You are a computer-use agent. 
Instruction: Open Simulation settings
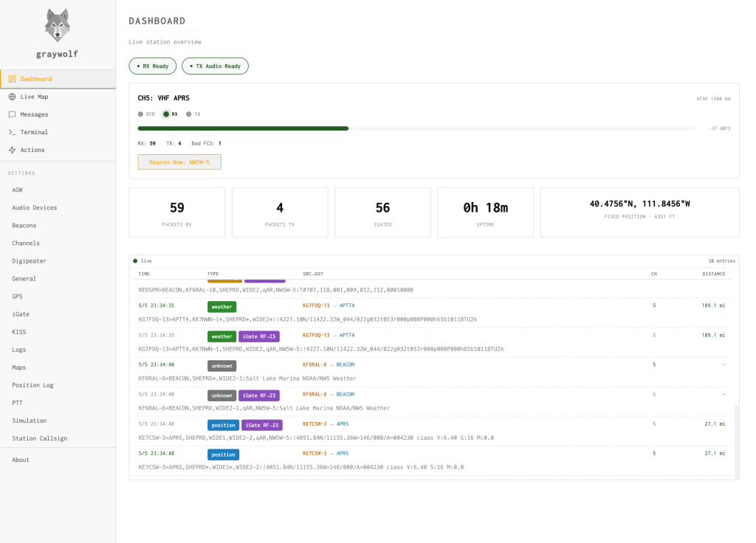coord(58,421)
